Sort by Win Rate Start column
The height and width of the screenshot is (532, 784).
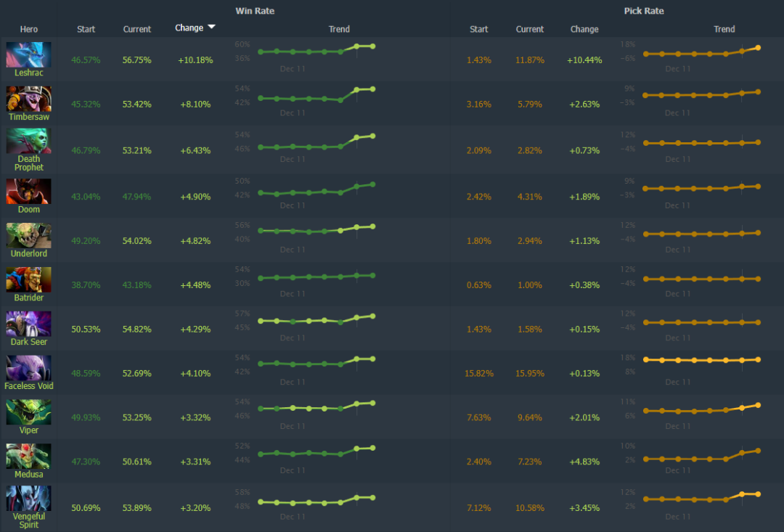(86, 29)
